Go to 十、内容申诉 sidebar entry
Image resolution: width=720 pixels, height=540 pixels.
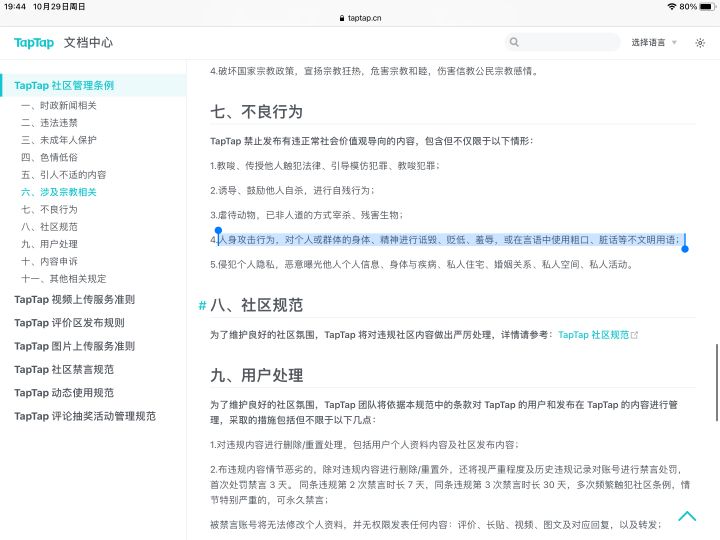[49, 261]
